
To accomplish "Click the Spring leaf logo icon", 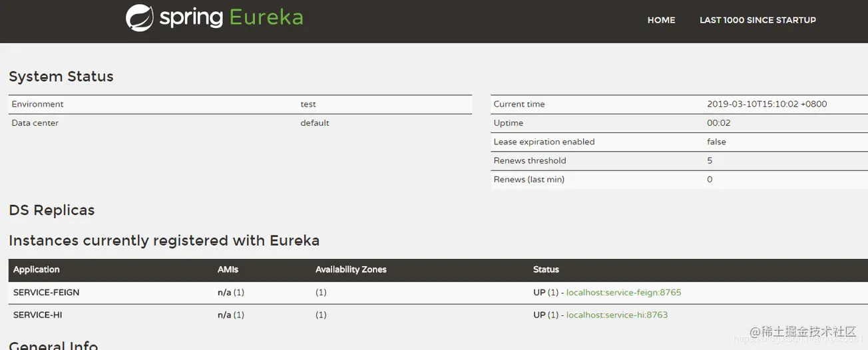I will (x=140, y=18).
